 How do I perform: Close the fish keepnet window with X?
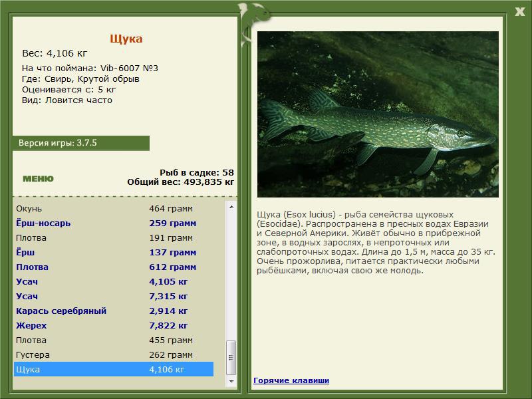coord(519,12)
